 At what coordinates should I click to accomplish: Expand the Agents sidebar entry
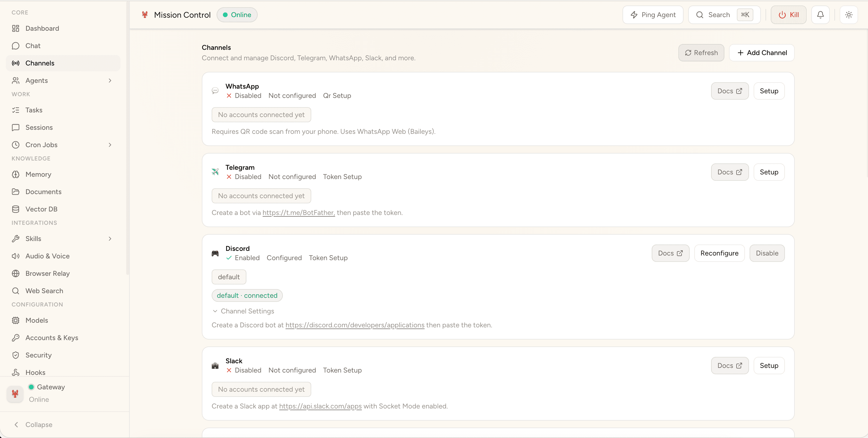click(110, 80)
